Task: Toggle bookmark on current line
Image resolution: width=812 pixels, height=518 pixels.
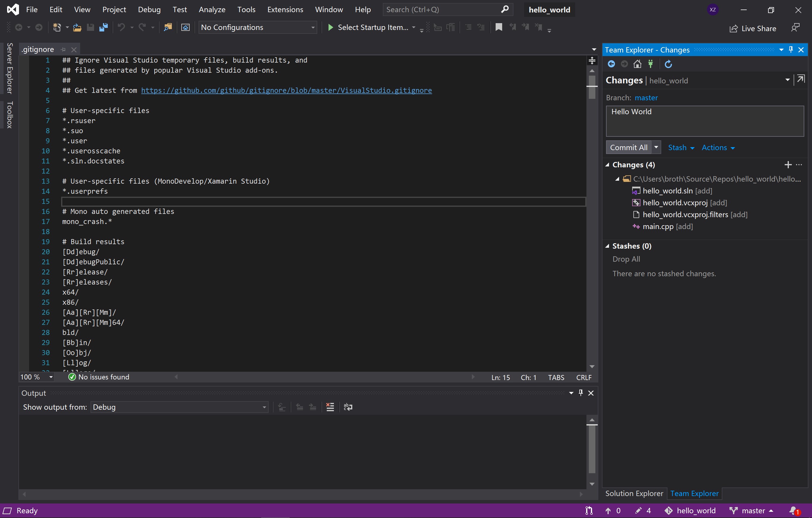Action: point(499,27)
